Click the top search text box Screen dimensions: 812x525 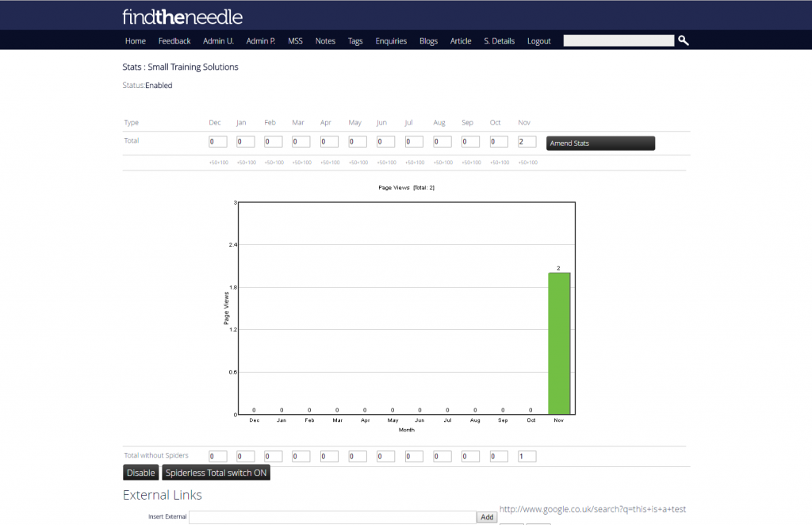[619, 40]
